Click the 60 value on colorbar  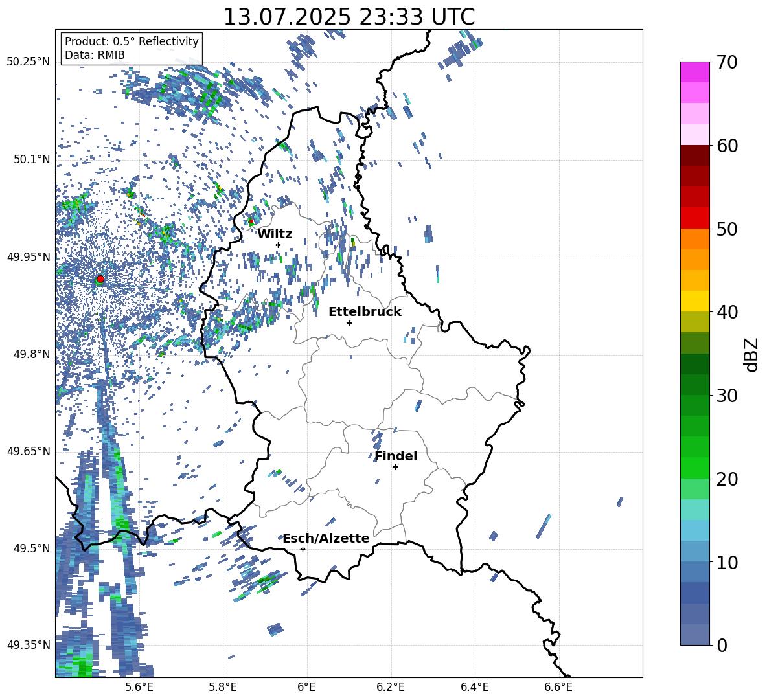727,146
